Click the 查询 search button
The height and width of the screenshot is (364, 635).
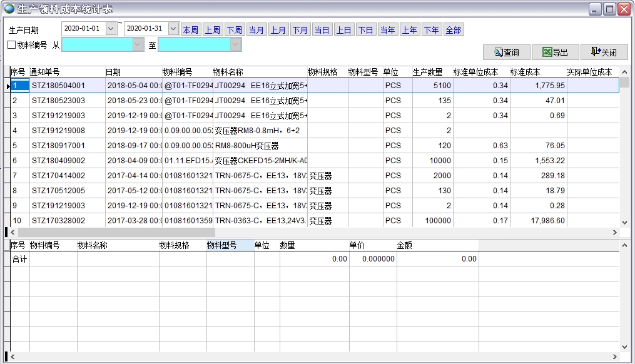(x=506, y=53)
